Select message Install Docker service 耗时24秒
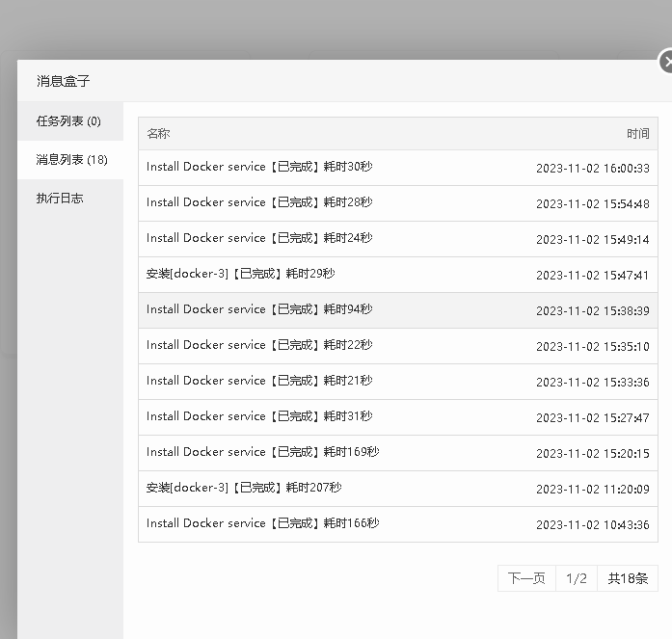Screen dimensions: 672x639 pyautogui.click(x=398, y=239)
